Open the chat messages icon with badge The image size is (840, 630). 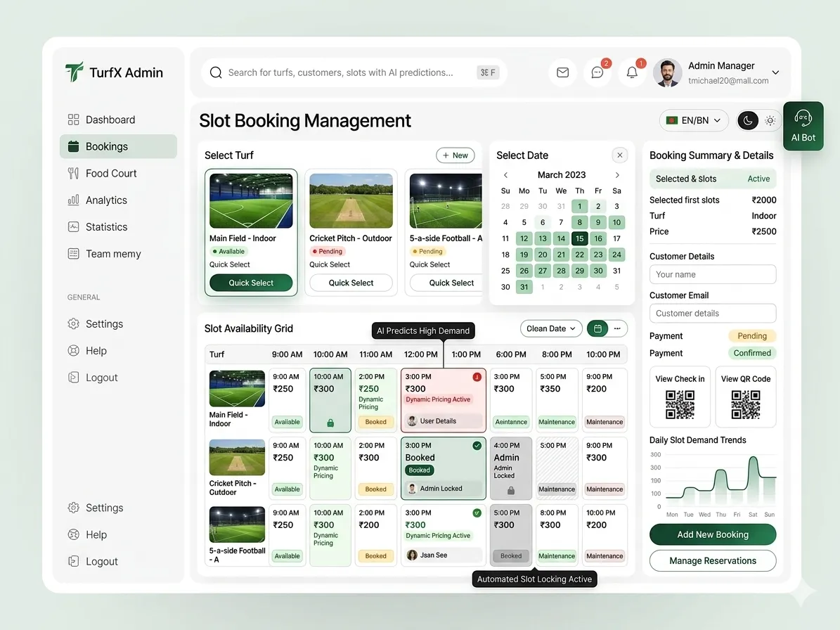click(597, 72)
